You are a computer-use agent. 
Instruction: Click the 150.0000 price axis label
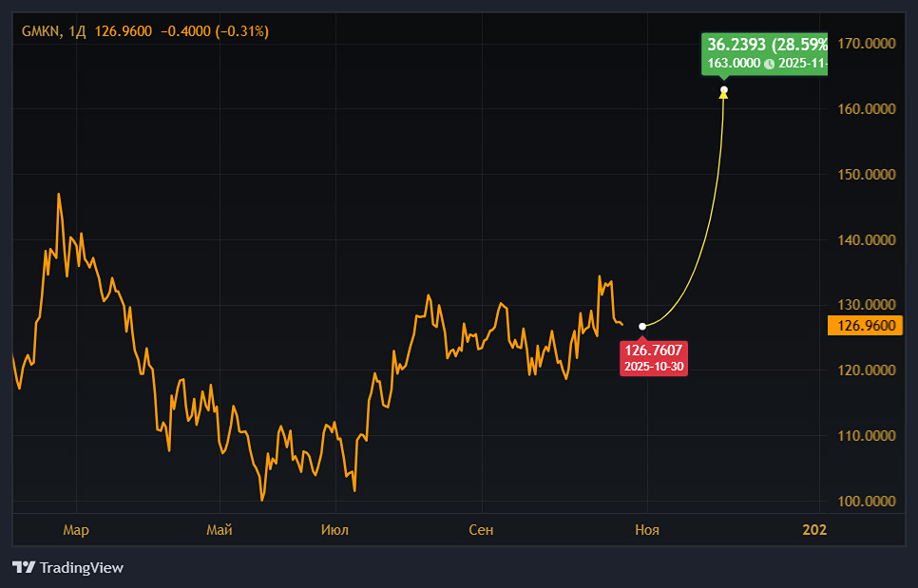(867, 175)
